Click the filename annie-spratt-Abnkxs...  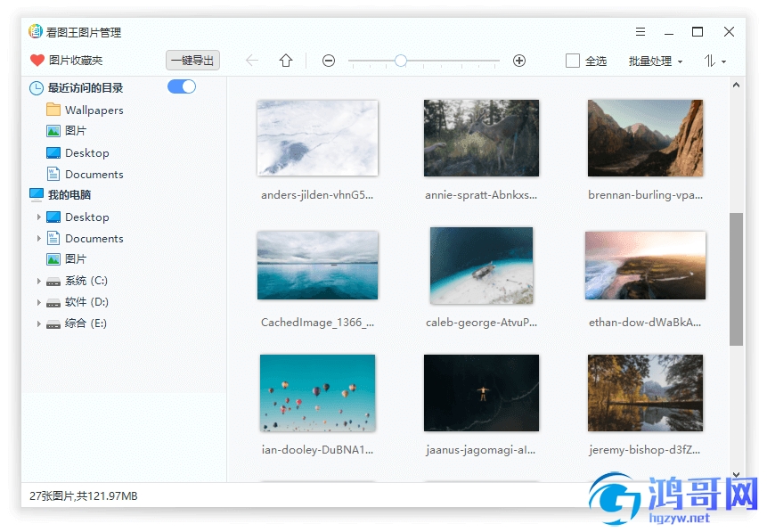[481, 195]
